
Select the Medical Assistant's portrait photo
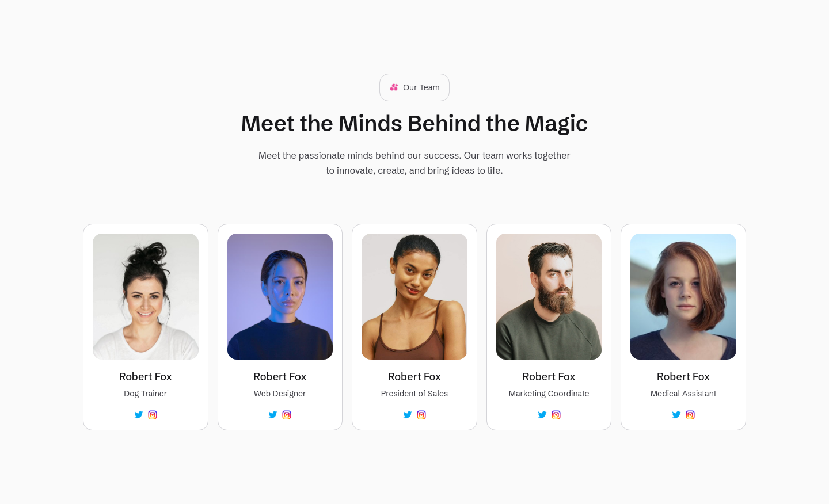[x=683, y=296]
